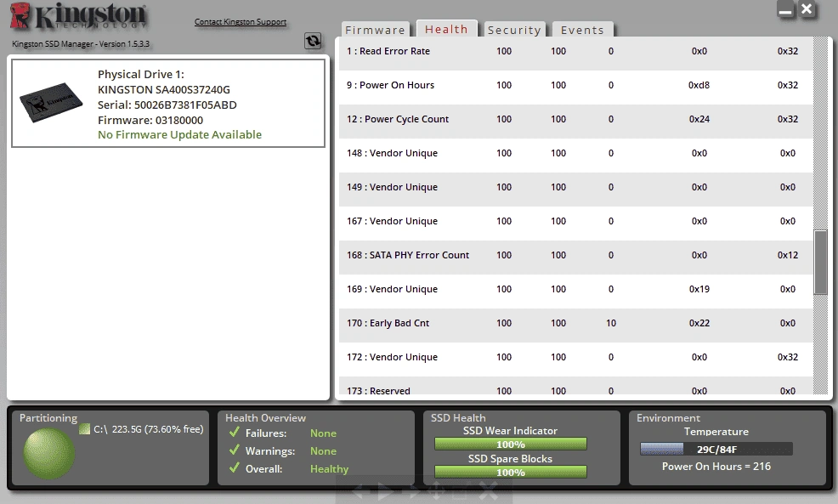The width and height of the screenshot is (838, 504).
Task: Minimize the Kingston SSD Manager window
Action: coord(785,9)
